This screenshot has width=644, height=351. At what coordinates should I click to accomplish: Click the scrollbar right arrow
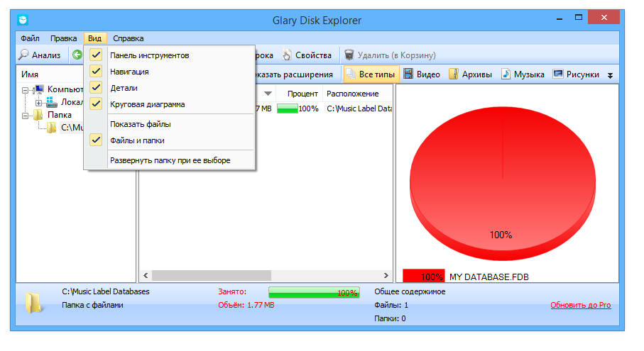pyautogui.click(x=386, y=276)
